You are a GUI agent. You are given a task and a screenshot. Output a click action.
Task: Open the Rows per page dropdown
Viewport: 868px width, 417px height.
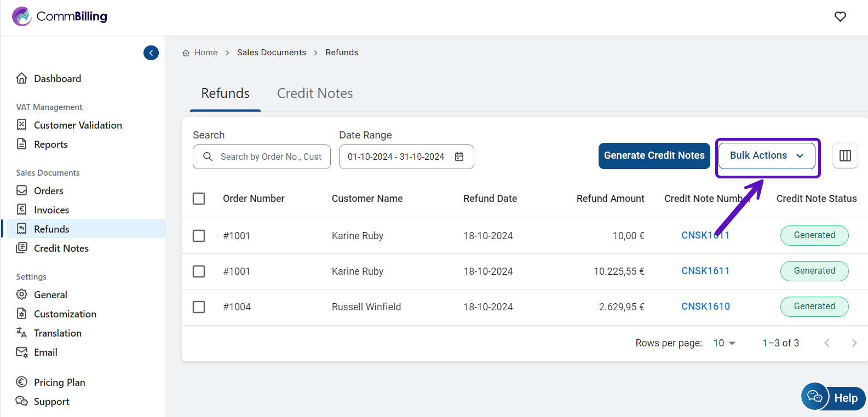tap(724, 343)
